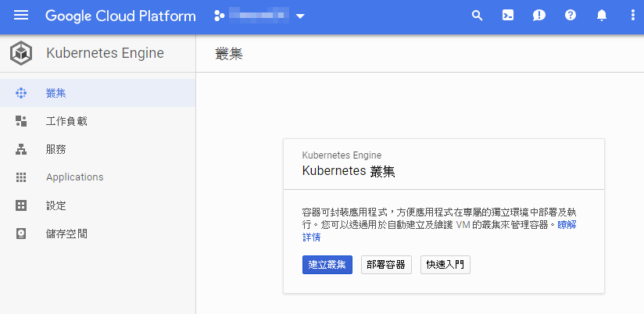Show notifications bell
644x314 pixels.
[x=601, y=16]
